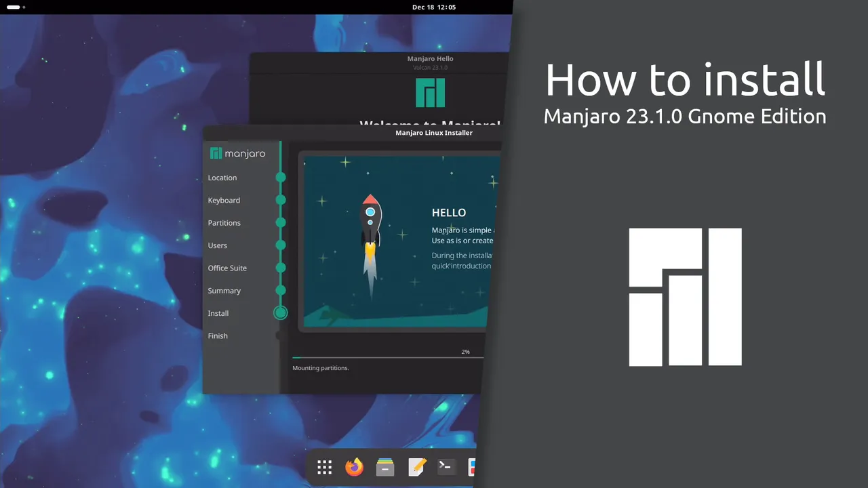The image size is (868, 488).
Task: Click the Vulcan 23.1.0 version text
Action: tap(430, 68)
